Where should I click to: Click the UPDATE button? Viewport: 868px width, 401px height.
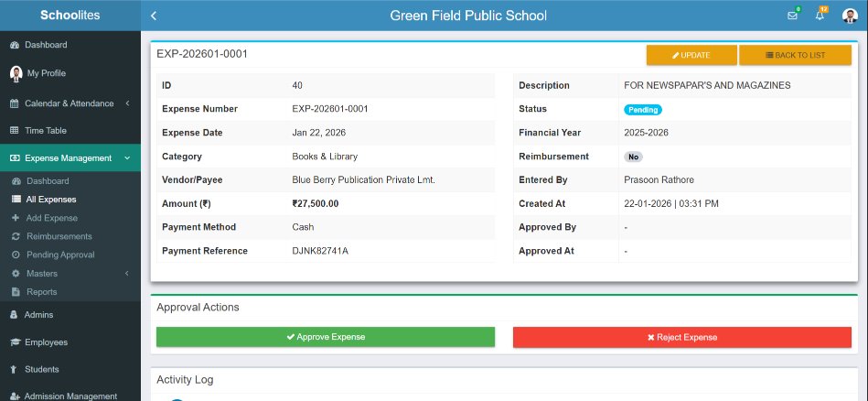point(691,55)
